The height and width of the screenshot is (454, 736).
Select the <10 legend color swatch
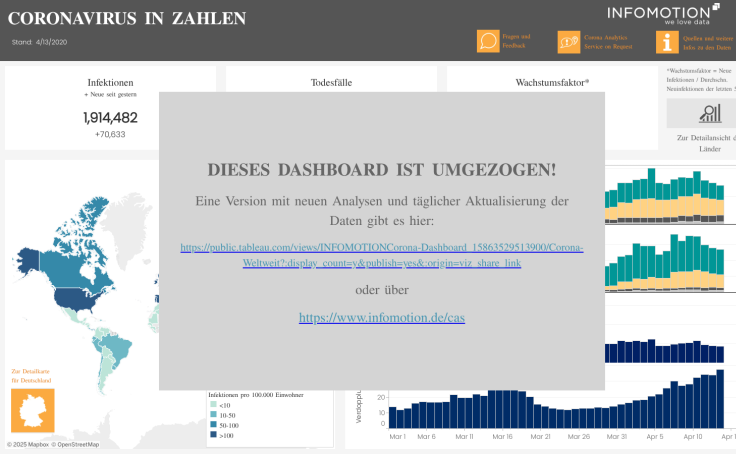214,405
